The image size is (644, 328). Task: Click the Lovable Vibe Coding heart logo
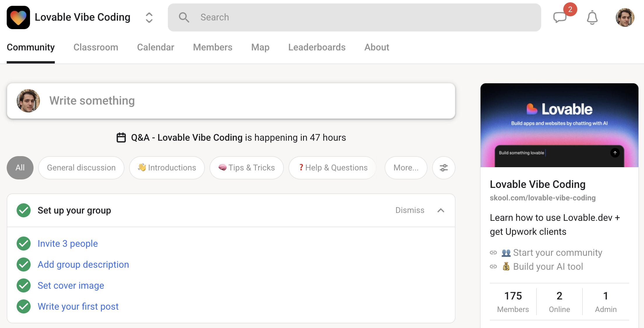pos(18,17)
